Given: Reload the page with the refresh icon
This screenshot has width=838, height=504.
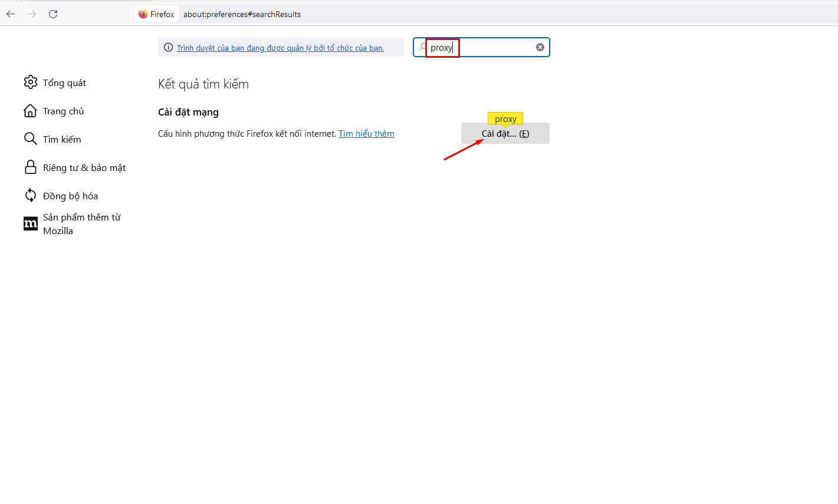Looking at the screenshot, I should 53,14.
